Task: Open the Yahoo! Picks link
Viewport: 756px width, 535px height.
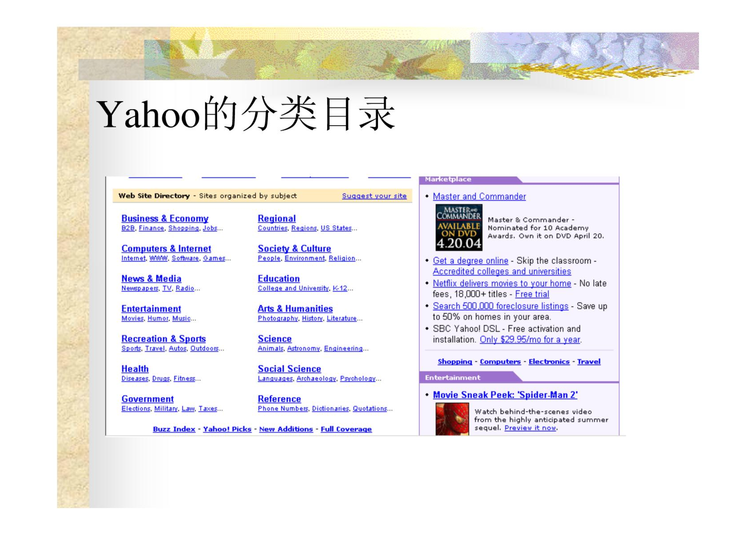Action: click(x=227, y=429)
